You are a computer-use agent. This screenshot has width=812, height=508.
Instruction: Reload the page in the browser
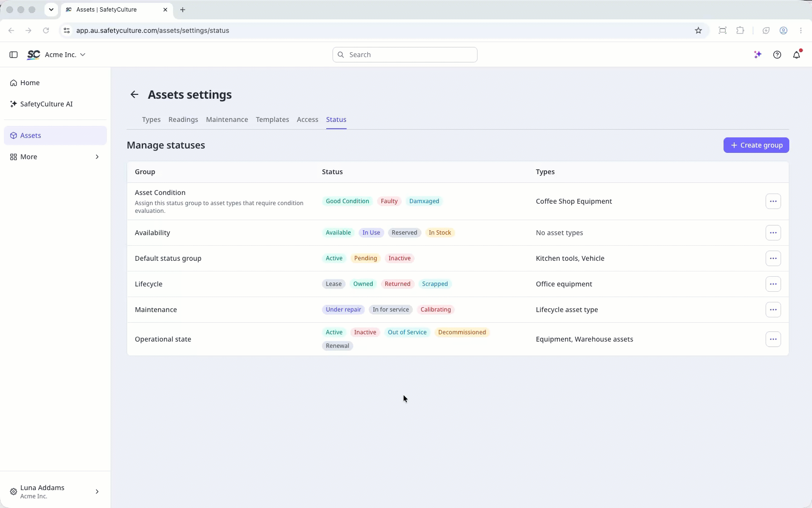[x=46, y=30]
